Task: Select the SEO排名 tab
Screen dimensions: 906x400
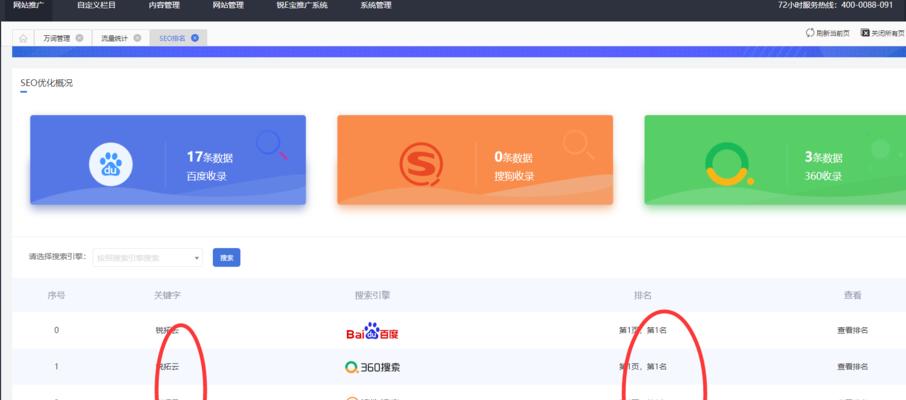Action: click(172, 38)
